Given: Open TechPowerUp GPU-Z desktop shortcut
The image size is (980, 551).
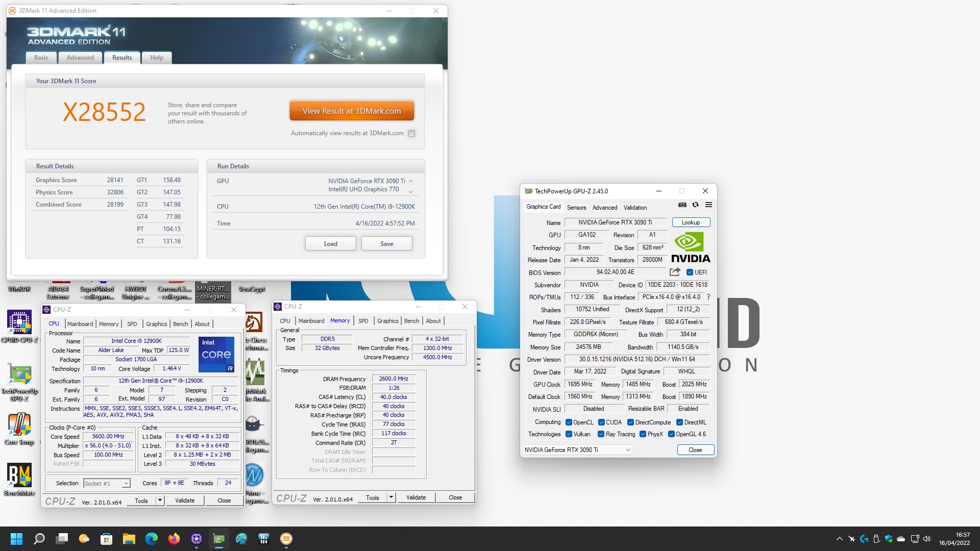Looking at the screenshot, I should (19, 383).
